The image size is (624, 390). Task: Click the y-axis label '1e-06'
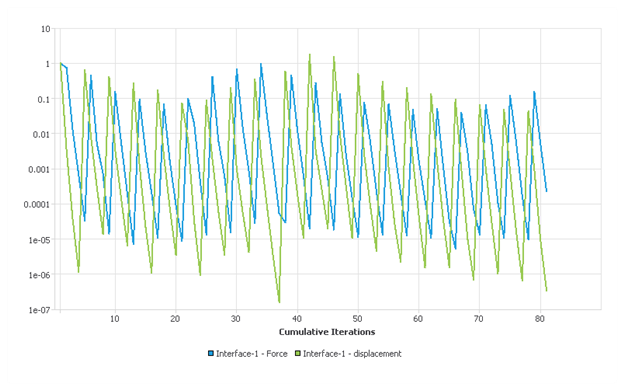coord(39,275)
